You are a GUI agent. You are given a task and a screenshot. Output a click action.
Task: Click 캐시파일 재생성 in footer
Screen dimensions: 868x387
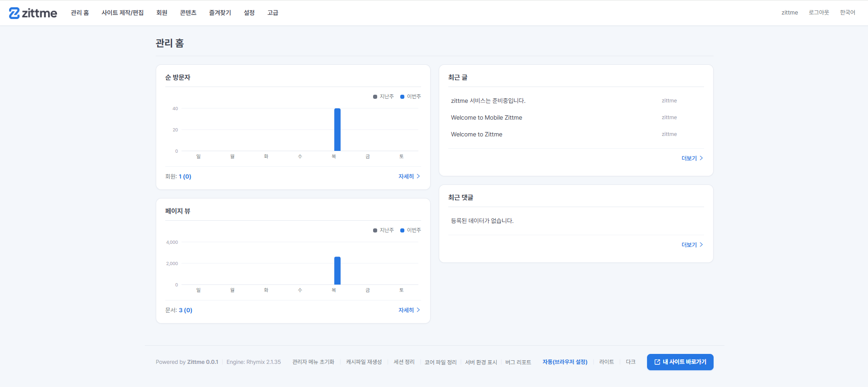point(364,362)
